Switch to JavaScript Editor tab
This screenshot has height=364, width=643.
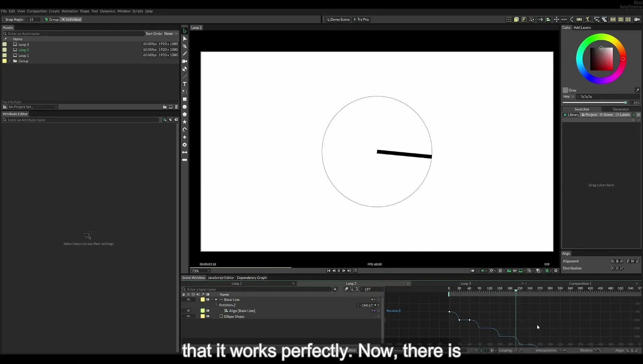tap(221, 278)
